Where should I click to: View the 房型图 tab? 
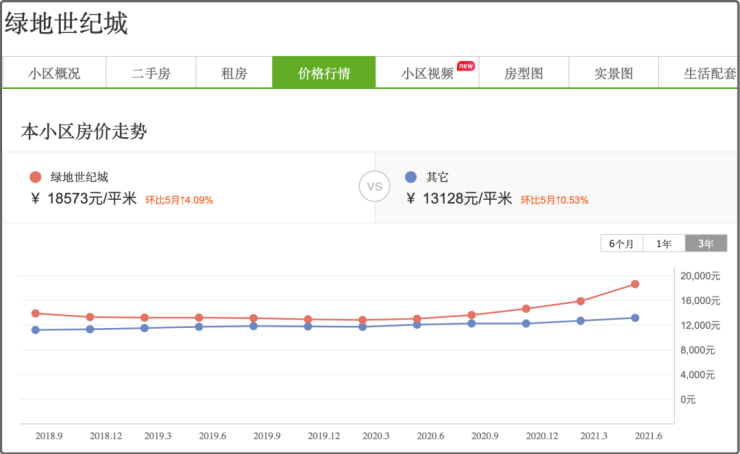coord(523,74)
